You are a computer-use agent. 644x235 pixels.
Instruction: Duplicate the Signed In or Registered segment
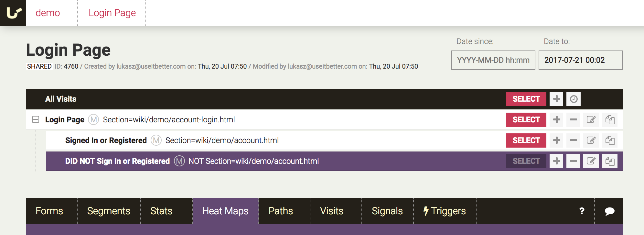pyautogui.click(x=610, y=140)
